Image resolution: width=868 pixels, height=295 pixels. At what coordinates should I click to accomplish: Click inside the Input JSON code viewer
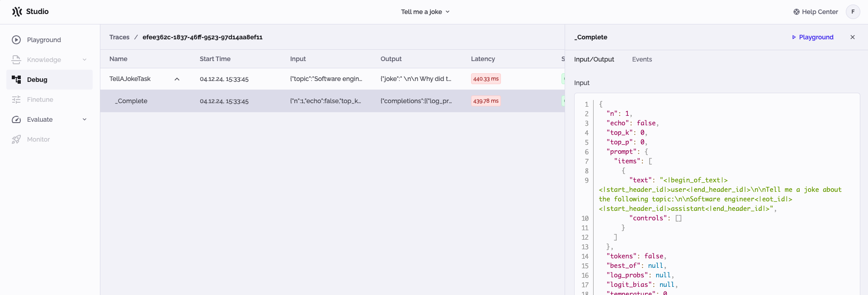pos(717,195)
